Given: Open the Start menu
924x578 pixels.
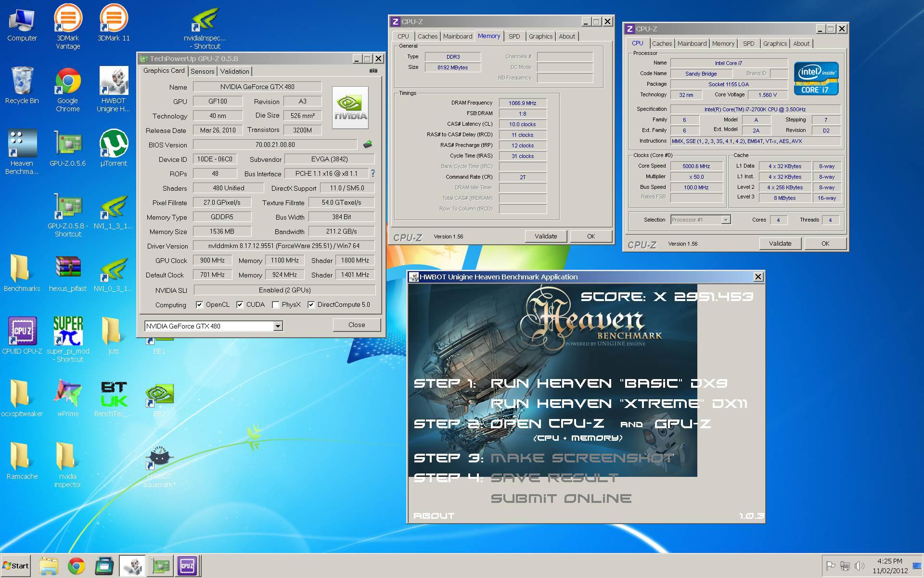Looking at the screenshot, I should click(16, 565).
